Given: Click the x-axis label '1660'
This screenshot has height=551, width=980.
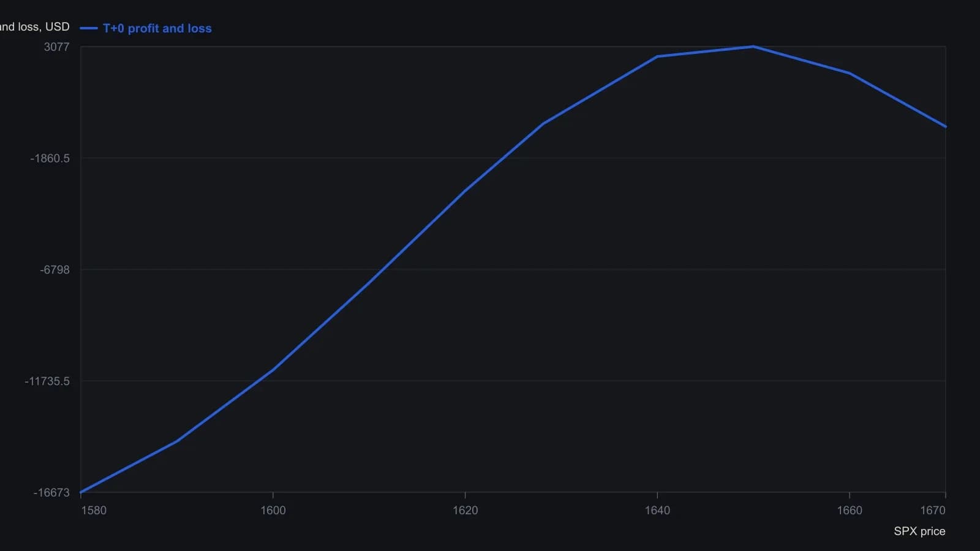Looking at the screenshot, I should pyautogui.click(x=850, y=510).
